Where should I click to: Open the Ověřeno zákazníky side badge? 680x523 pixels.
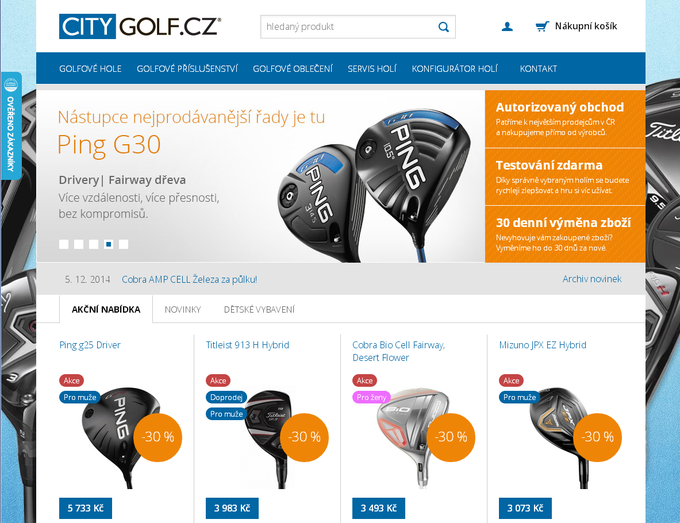(x=11, y=126)
